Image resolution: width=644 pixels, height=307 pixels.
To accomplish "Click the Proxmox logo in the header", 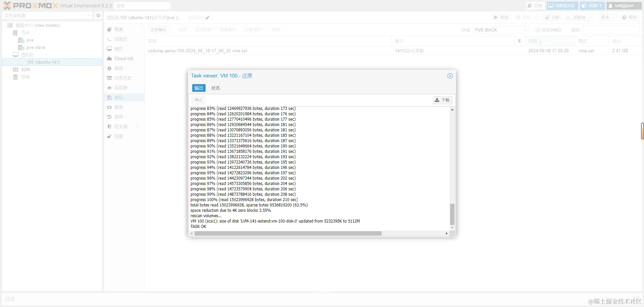I will point(31,5).
